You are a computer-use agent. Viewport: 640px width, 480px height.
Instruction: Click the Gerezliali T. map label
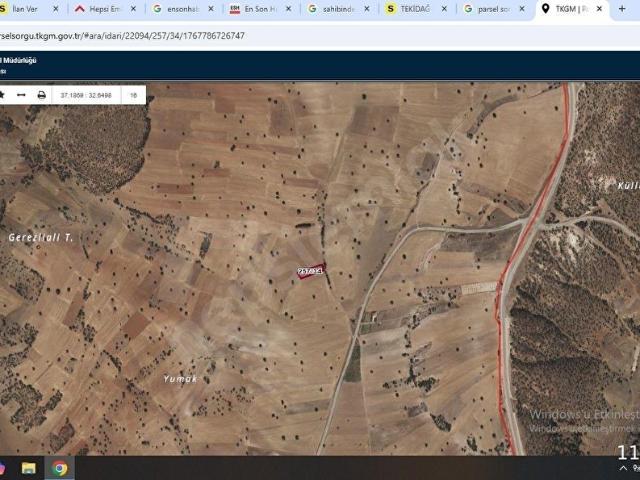[x=41, y=238]
